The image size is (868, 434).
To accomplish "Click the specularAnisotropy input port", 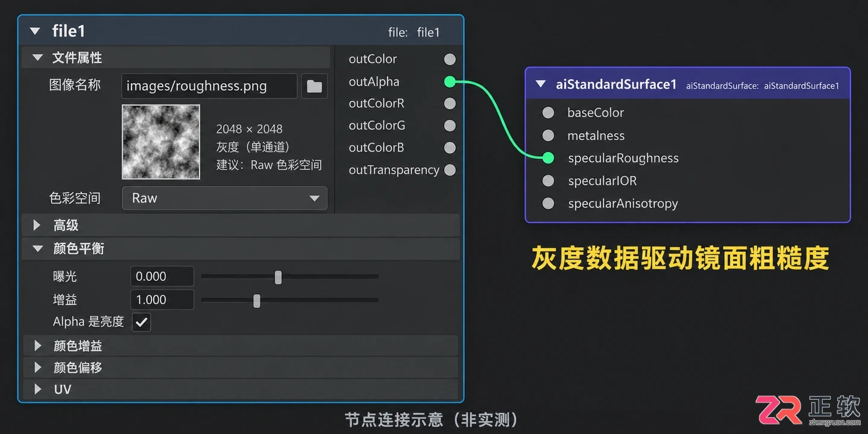I will (548, 204).
